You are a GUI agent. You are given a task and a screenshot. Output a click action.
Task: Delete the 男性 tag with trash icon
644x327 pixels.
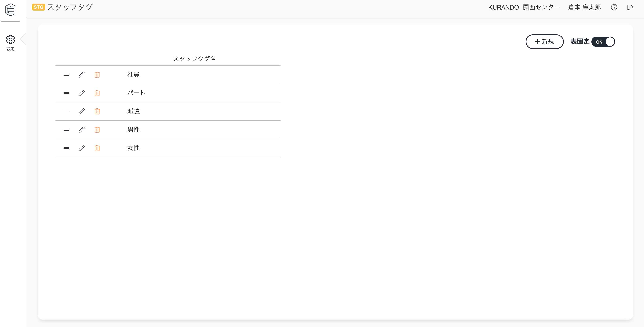pos(97,130)
